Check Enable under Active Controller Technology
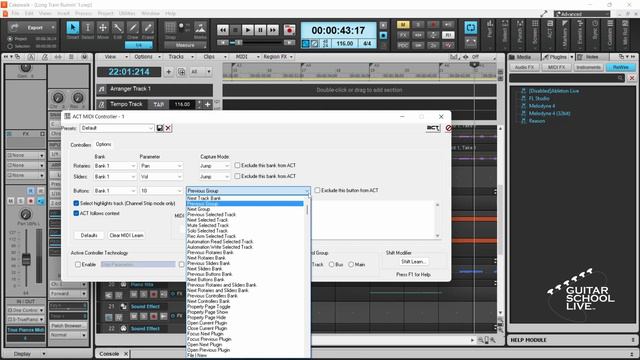Image resolution: width=640 pixels, height=360 pixels. click(78, 264)
